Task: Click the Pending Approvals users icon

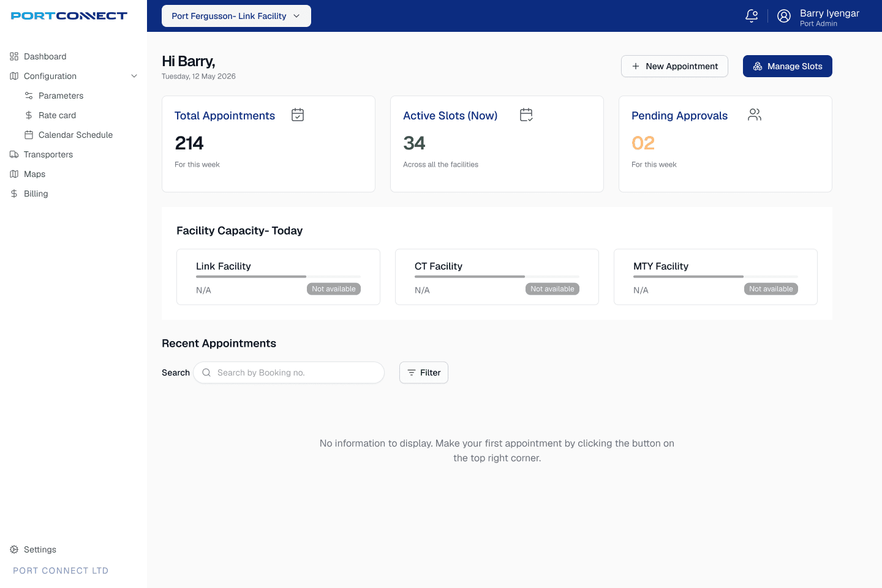Action: pyautogui.click(x=755, y=115)
